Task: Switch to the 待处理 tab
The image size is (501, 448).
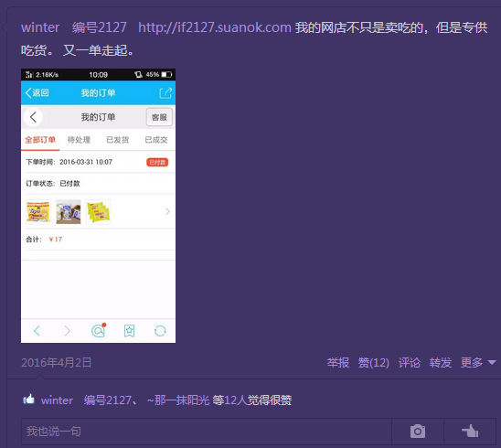Action: coord(79,140)
